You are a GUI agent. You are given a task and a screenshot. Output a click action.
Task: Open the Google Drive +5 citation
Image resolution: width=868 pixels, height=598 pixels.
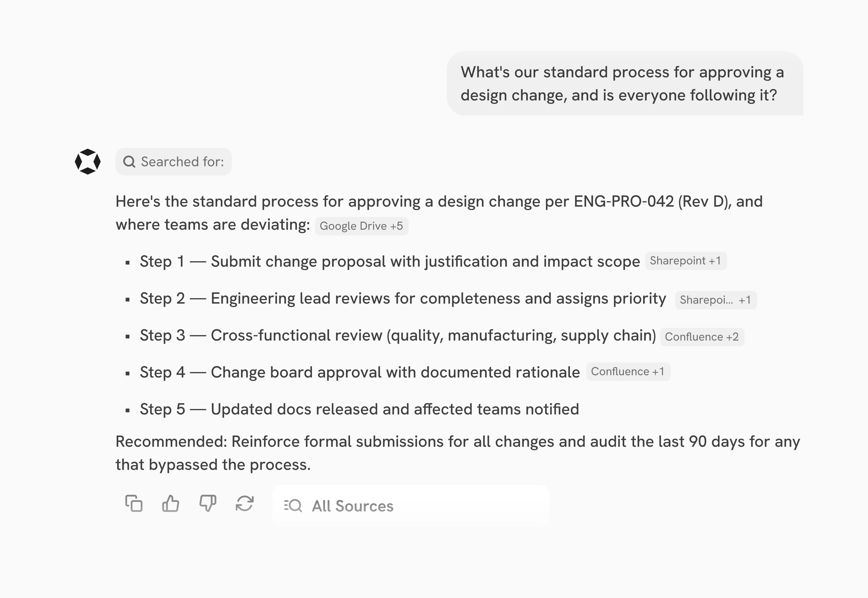tap(362, 226)
